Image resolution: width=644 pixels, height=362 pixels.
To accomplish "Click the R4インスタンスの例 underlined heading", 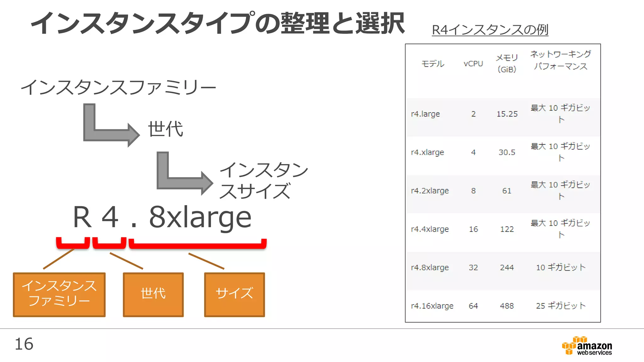I will (x=490, y=30).
